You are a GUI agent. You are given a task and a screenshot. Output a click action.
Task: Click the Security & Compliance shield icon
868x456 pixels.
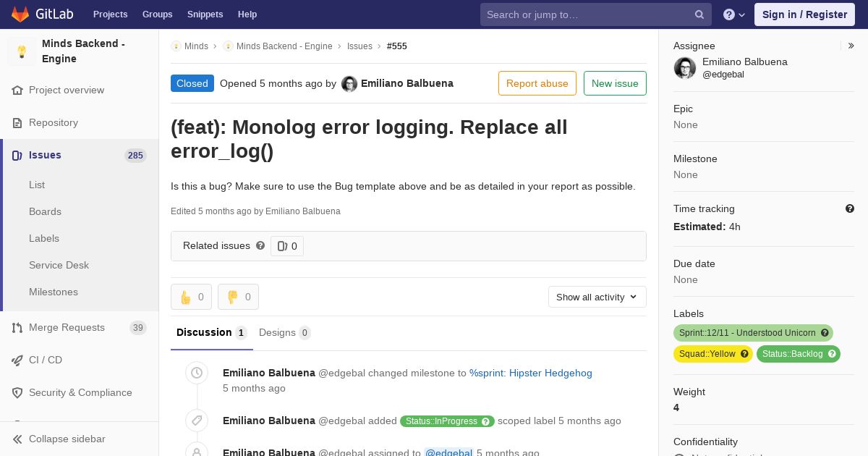pyautogui.click(x=17, y=393)
